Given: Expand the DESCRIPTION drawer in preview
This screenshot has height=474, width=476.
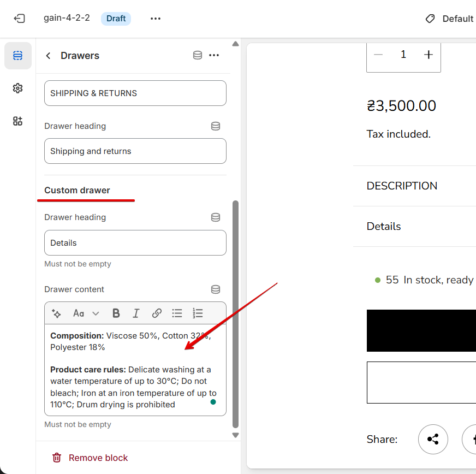Looking at the screenshot, I should [415, 186].
